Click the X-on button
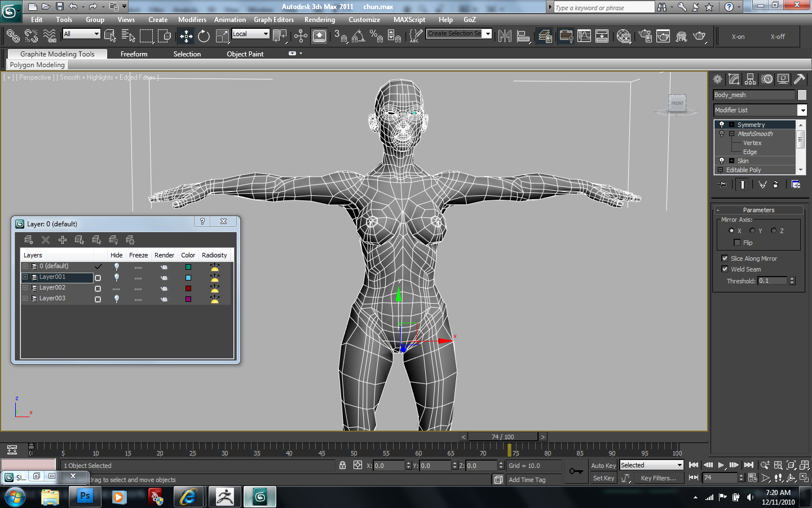This screenshot has height=508, width=812. pos(738,37)
